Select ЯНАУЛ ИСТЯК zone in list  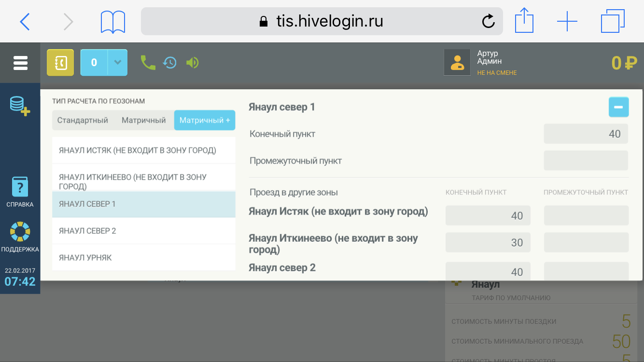(x=143, y=150)
